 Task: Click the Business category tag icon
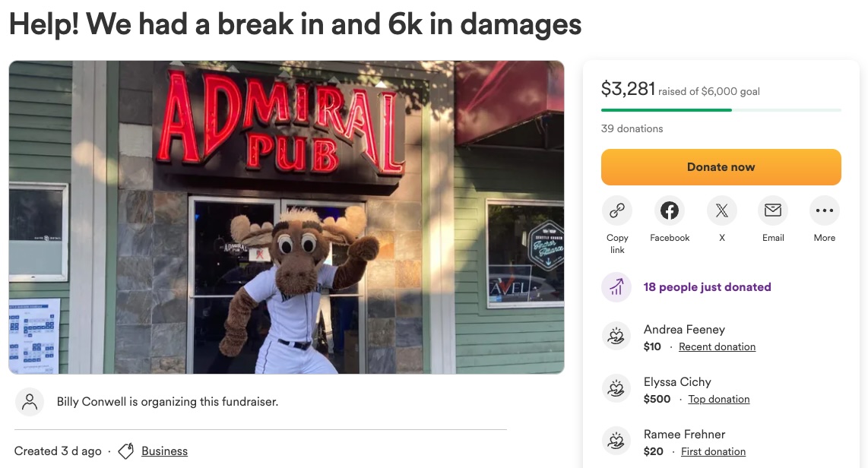click(125, 451)
